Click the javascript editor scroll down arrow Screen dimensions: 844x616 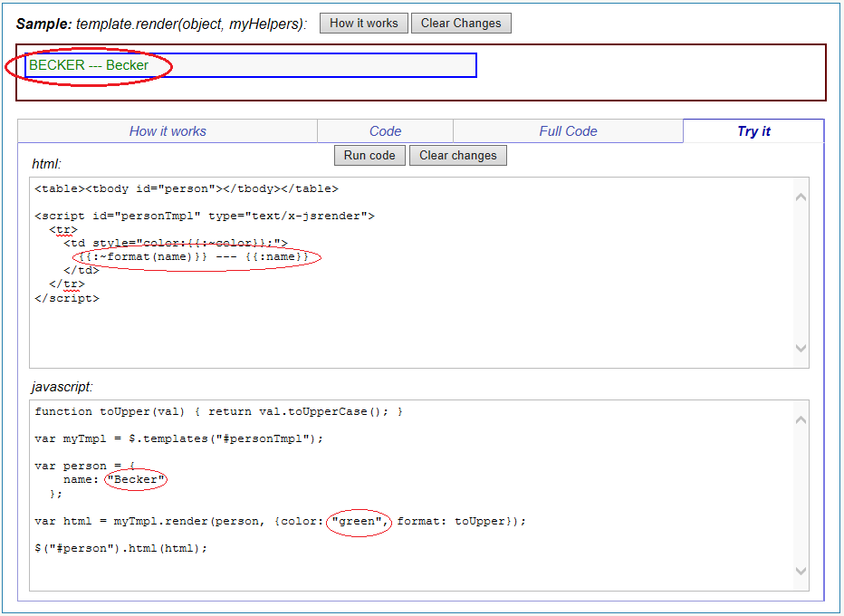click(801, 571)
